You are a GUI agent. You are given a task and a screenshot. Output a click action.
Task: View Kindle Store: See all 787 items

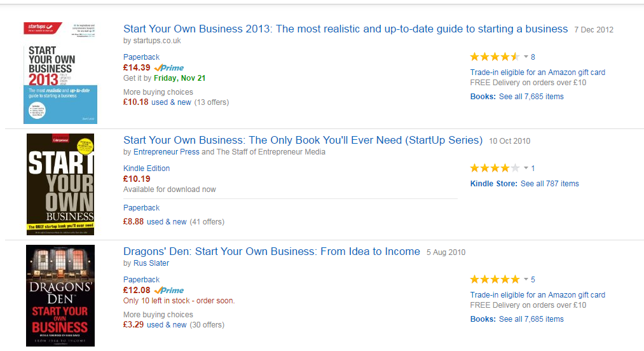pyautogui.click(x=524, y=184)
